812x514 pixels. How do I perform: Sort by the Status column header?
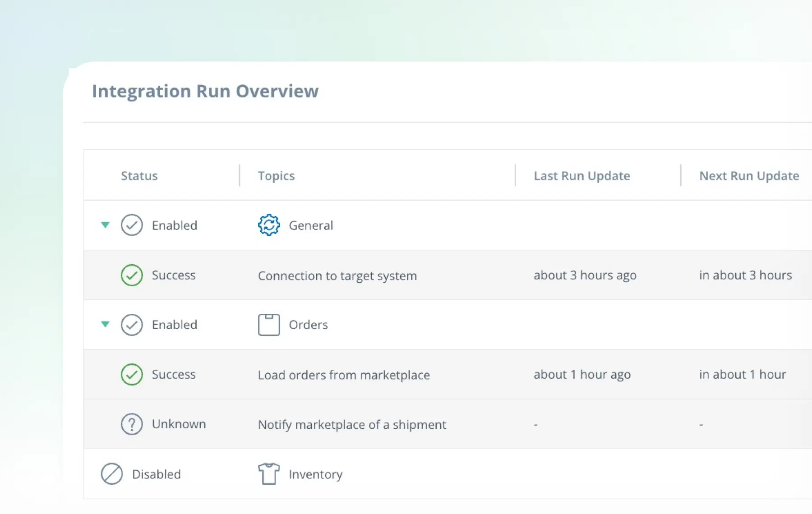click(139, 176)
